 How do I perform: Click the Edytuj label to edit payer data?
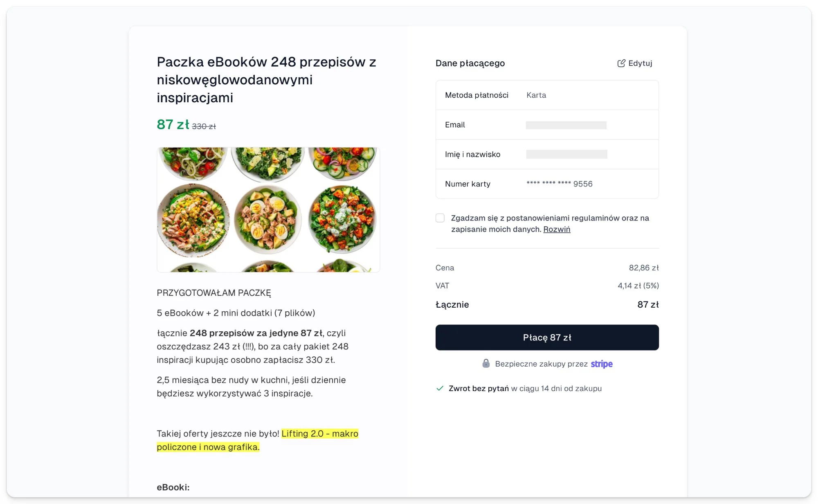(640, 63)
